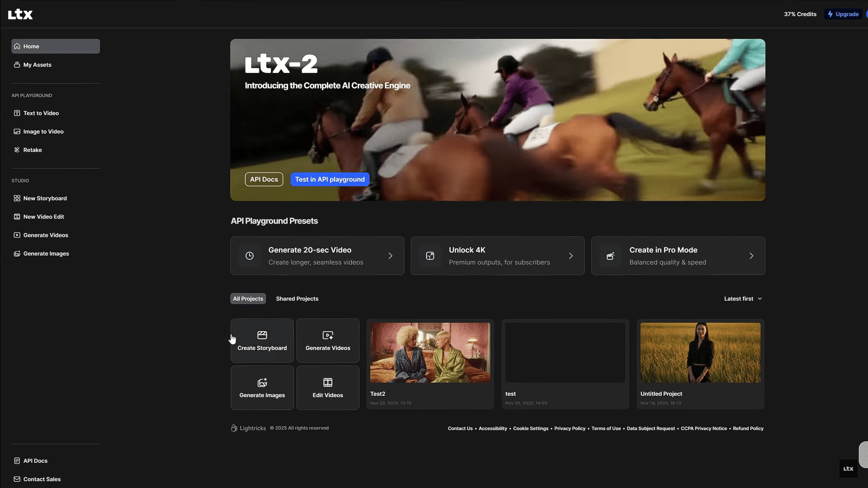The height and width of the screenshot is (488, 868).
Task: Click the Create in Pro Mode camera icon
Action: [x=611, y=256]
